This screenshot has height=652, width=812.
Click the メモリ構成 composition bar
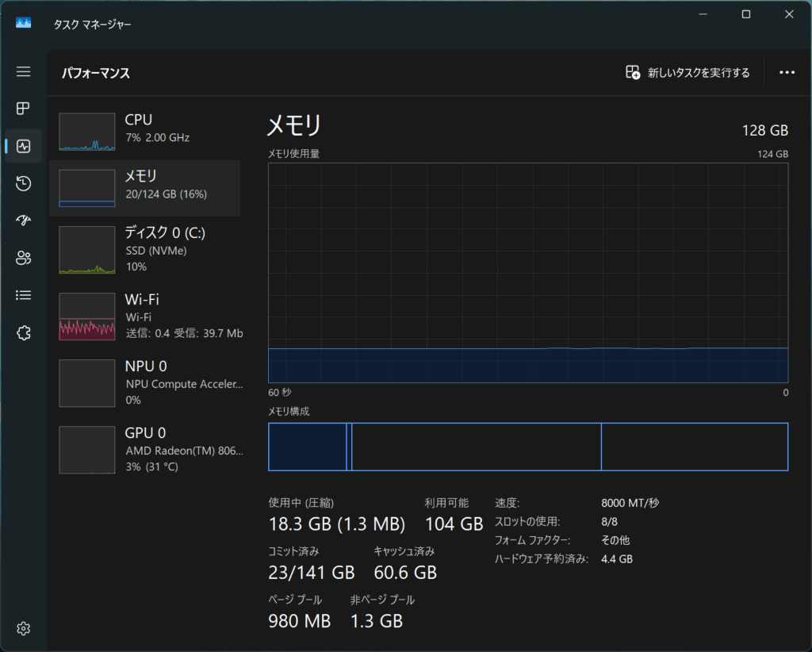tap(528, 447)
